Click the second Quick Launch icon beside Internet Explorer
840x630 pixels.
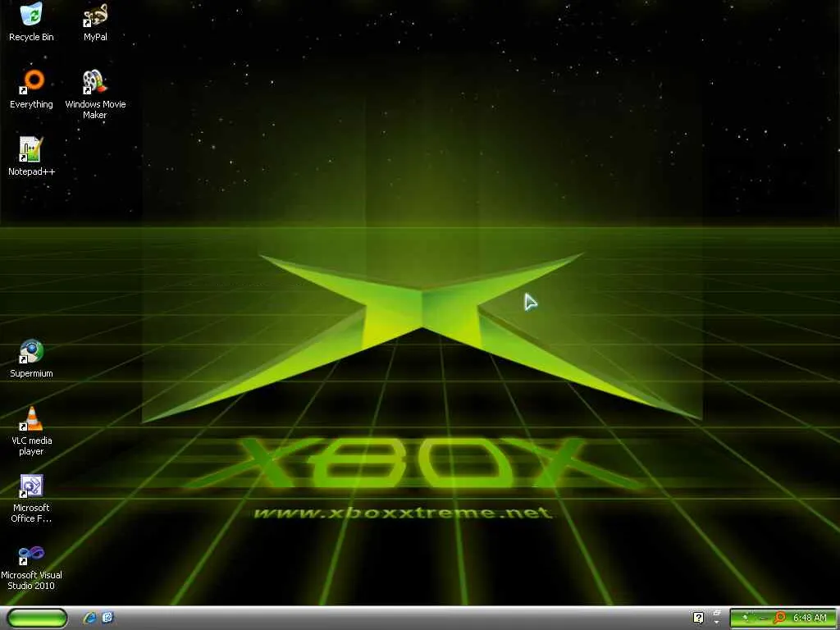click(x=107, y=618)
